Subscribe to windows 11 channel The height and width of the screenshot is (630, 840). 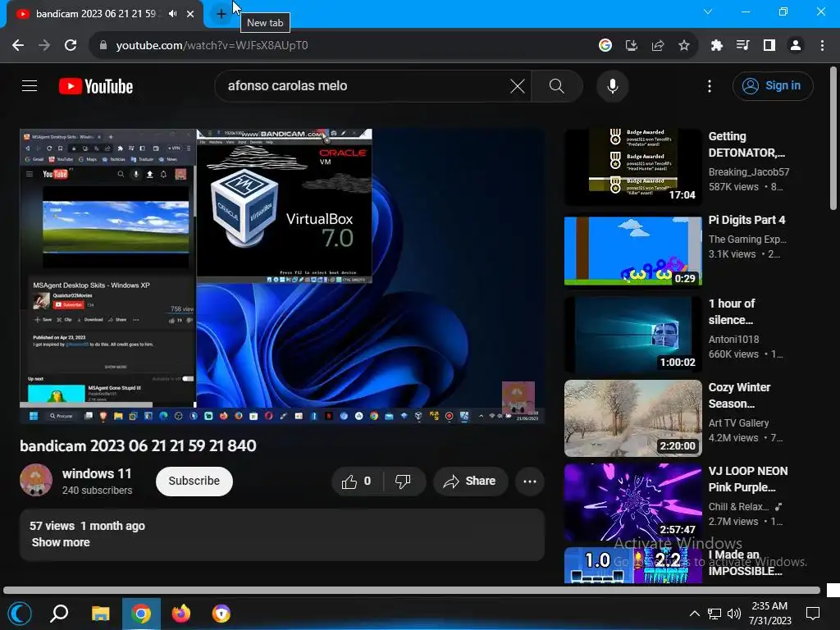point(194,481)
